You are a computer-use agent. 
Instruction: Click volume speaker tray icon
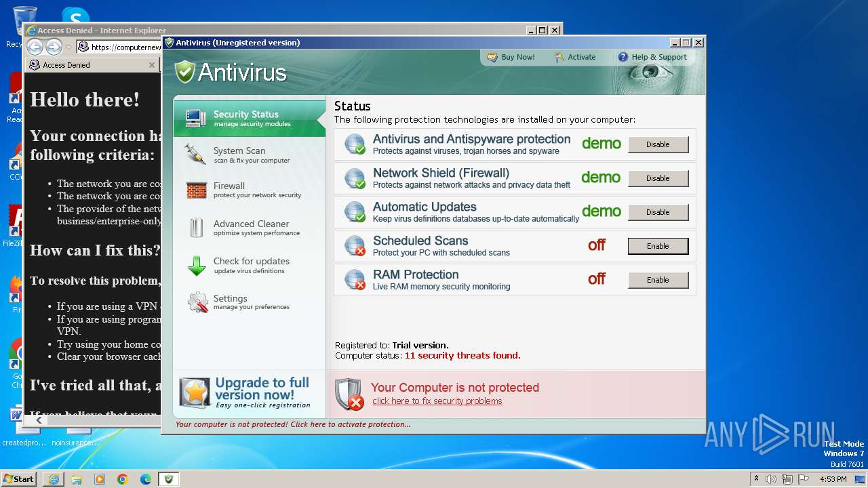tap(771, 479)
